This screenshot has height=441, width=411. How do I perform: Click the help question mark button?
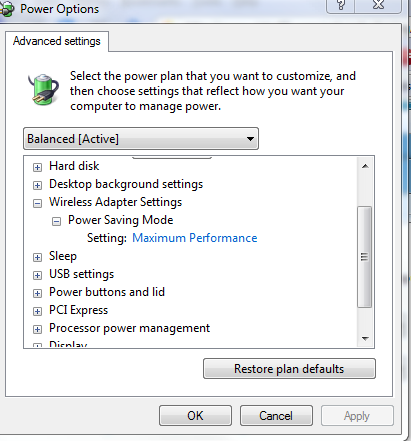(x=341, y=6)
